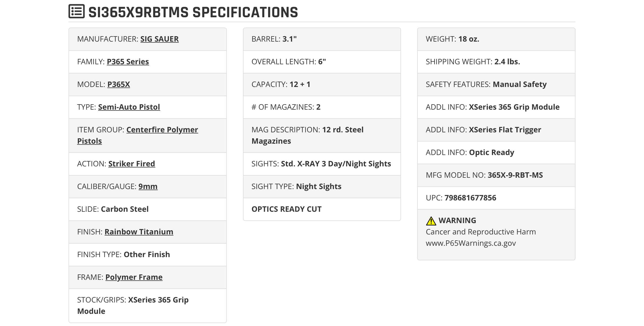Viewport: 644px width, 326px height.
Task: Click the Carbon Steel slide value
Action: (125, 209)
